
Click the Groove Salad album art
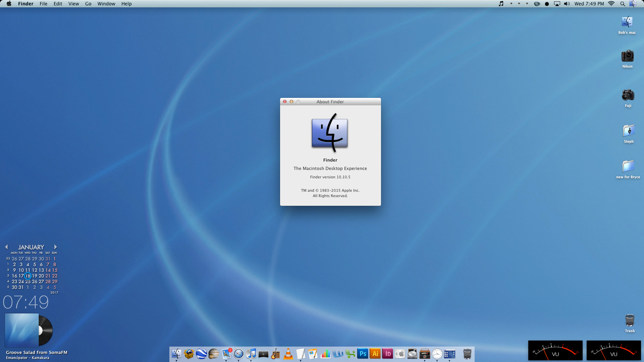click(x=22, y=330)
